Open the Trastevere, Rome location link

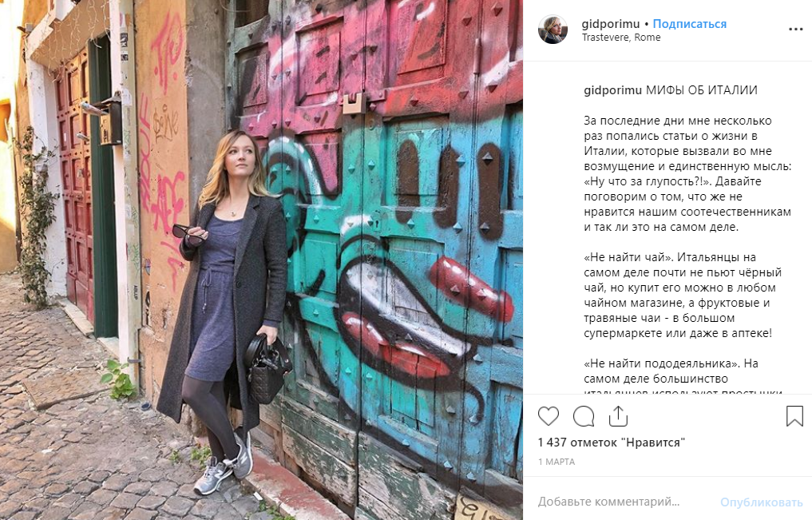point(621,38)
